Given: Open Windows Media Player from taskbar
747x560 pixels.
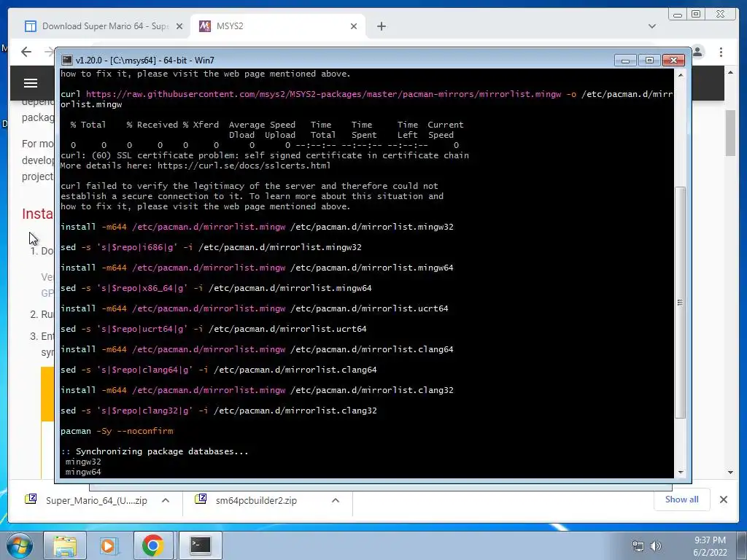Looking at the screenshot, I should point(108,545).
